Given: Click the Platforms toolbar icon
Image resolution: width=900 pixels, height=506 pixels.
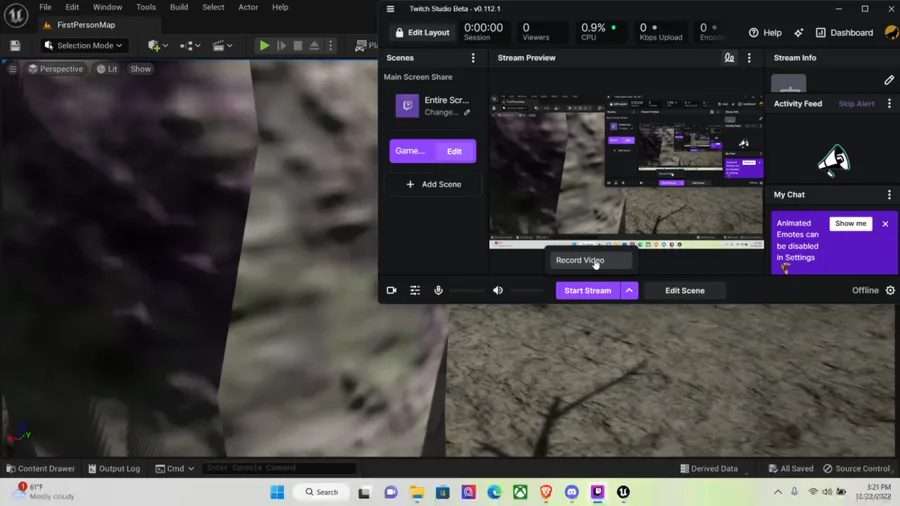Looking at the screenshot, I should [361, 45].
